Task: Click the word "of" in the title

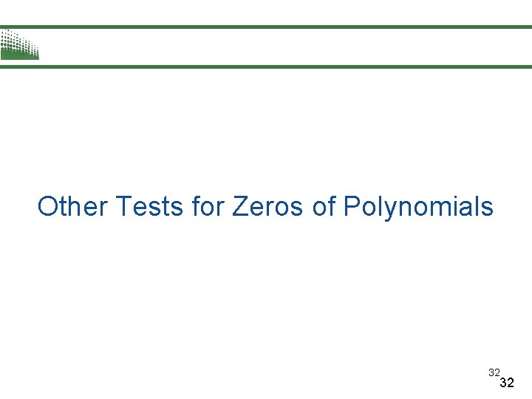Action: click(324, 207)
